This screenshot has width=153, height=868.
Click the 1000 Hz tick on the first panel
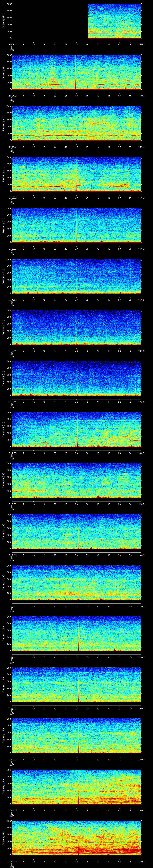coord(8,4)
